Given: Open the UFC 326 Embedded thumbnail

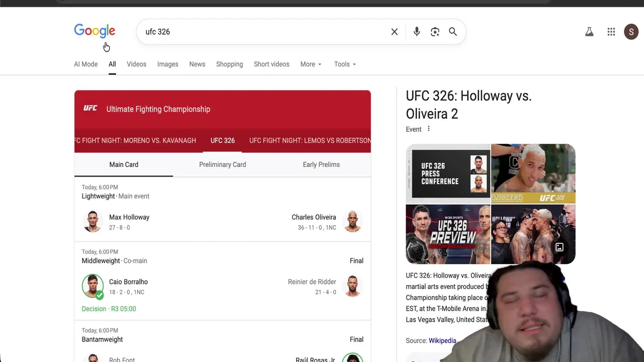Looking at the screenshot, I should pyautogui.click(x=533, y=173).
